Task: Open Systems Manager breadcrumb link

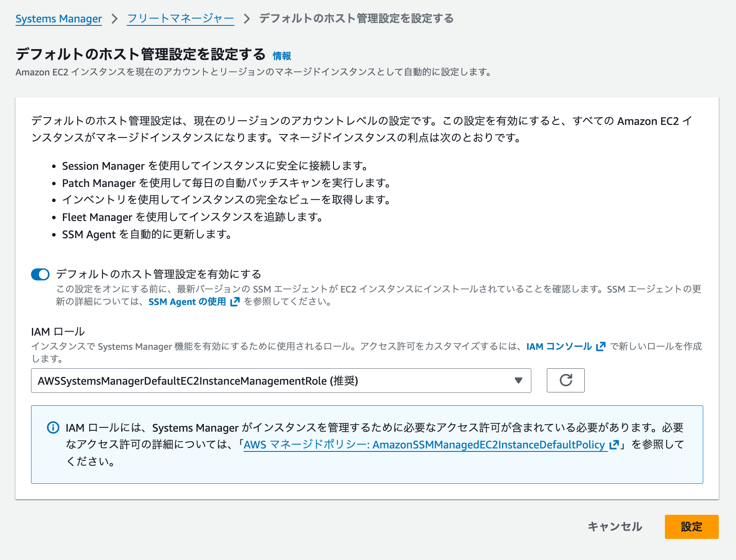Action: (59, 19)
